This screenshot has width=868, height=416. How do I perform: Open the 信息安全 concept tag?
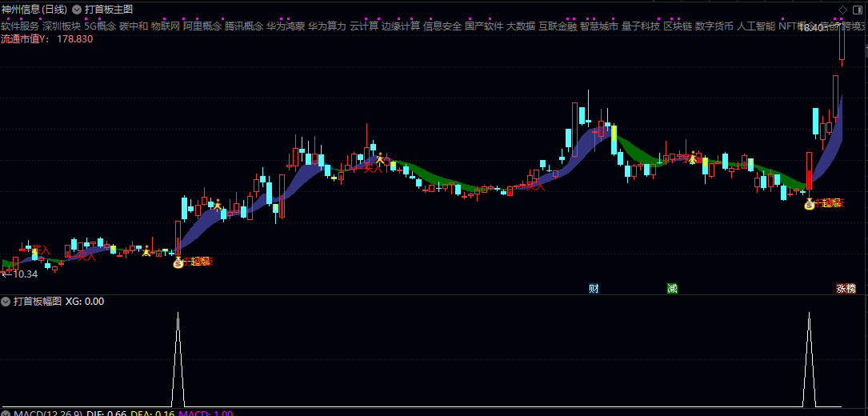point(442,26)
